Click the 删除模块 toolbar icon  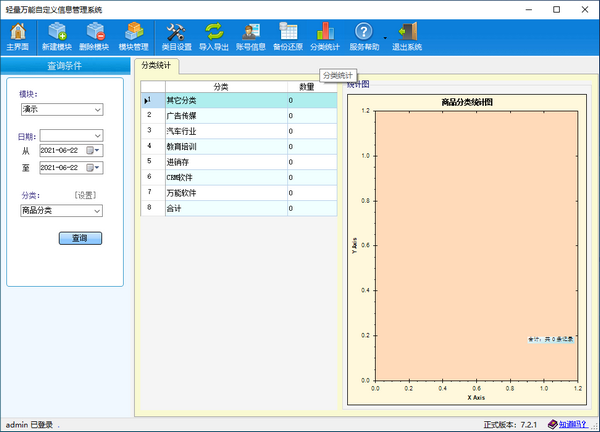point(94,37)
